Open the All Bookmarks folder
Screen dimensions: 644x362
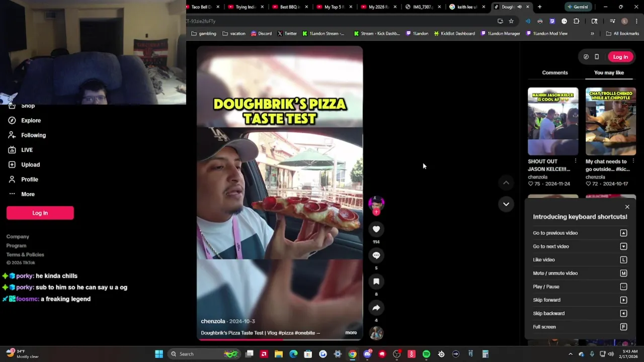point(622,34)
